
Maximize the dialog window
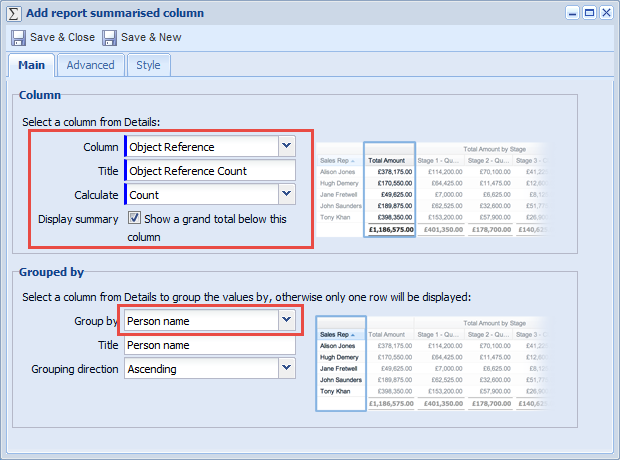click(589, 13)
